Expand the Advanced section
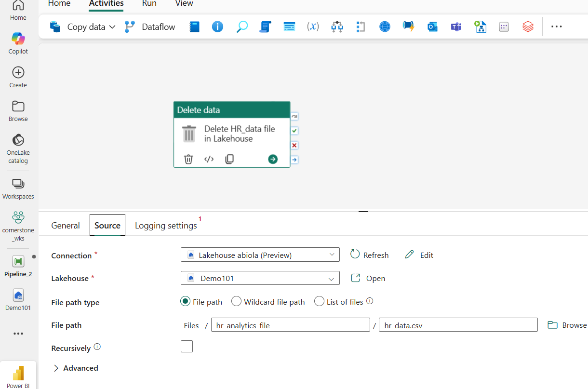This screenshot has height=389, width=588. (x=75, y=368)
